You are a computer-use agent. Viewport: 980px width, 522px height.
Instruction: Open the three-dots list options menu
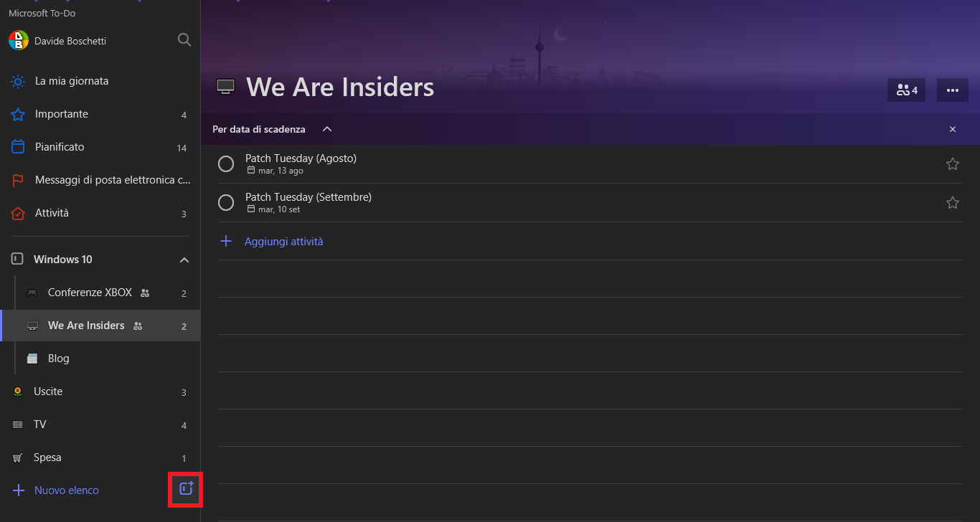coord(953,90)
